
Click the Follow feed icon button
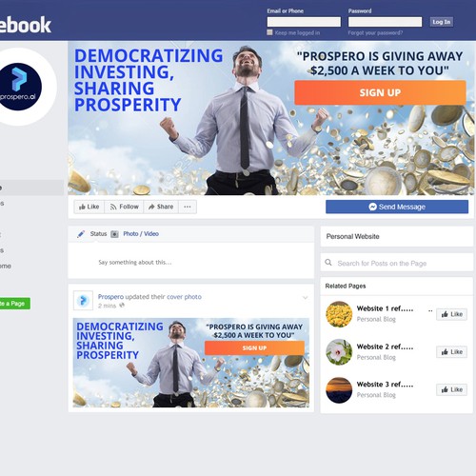(124, 207)
